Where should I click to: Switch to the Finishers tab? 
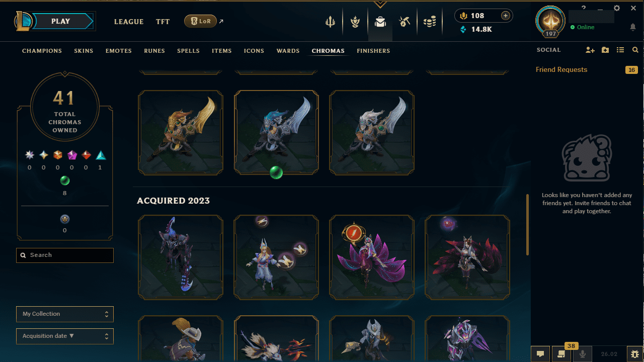pos(373,51)
